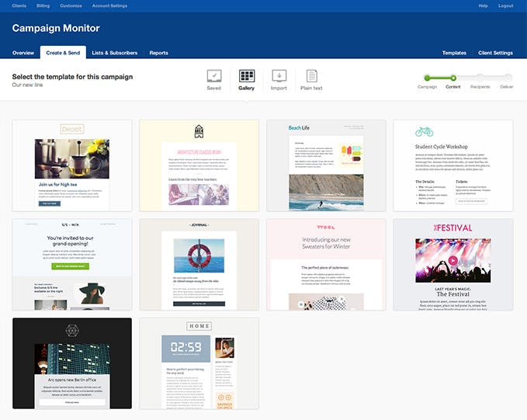Click the Campaign step progress dot
The height and width of the screenshot is (420, 527).
pyautogui.click(x=427, y=78)
